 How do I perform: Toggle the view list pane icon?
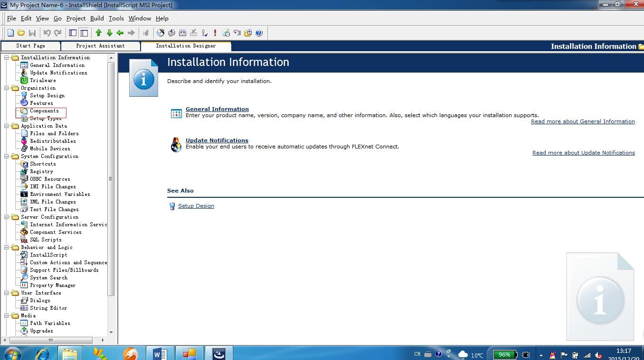[x=73, y=33]
